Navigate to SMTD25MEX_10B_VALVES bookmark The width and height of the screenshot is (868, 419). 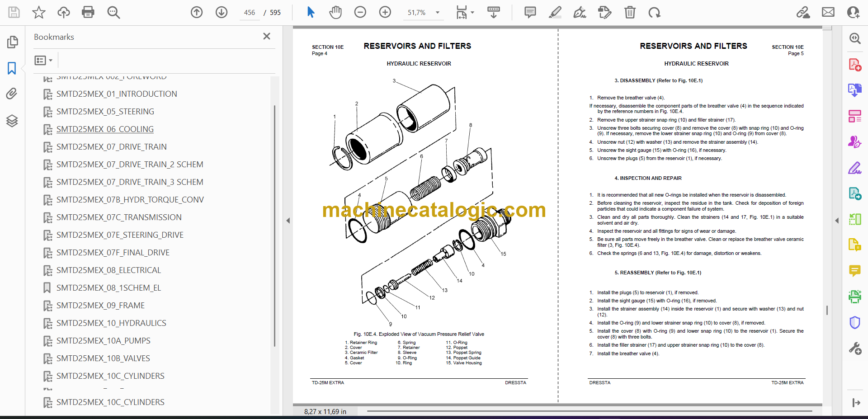(103, 358)
